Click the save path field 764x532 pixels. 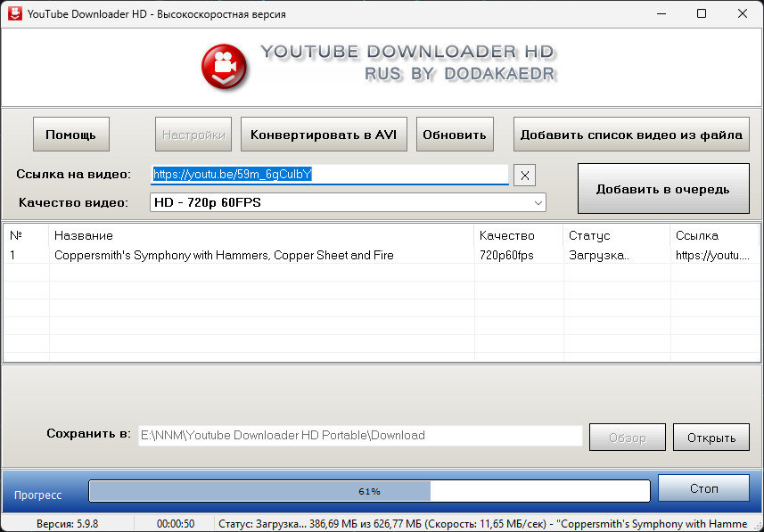[360, 435]
